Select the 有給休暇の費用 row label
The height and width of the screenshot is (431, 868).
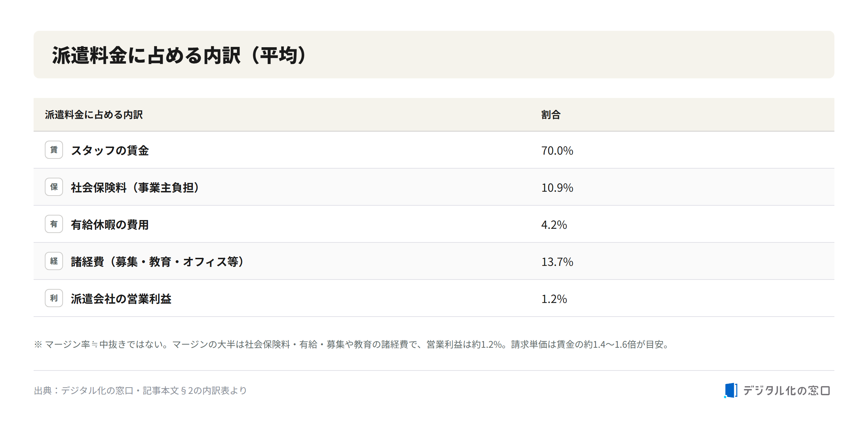[x=110, y=225]
